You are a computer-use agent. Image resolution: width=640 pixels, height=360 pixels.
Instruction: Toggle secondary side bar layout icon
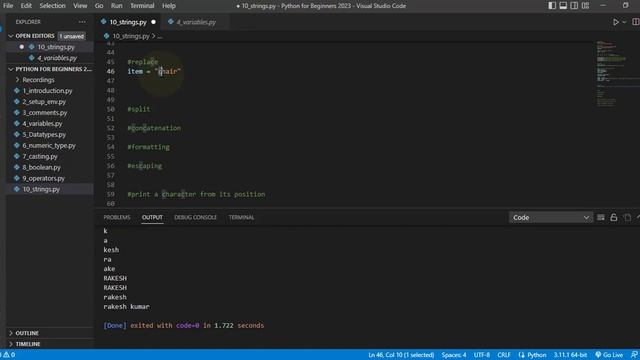click(574, 6)
